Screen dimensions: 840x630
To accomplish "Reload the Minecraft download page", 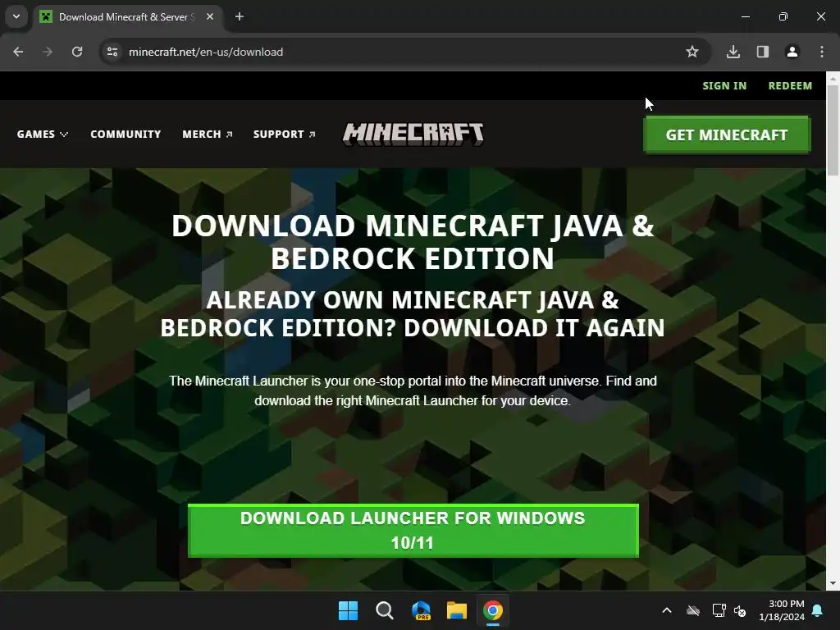I will pos(77,52).
